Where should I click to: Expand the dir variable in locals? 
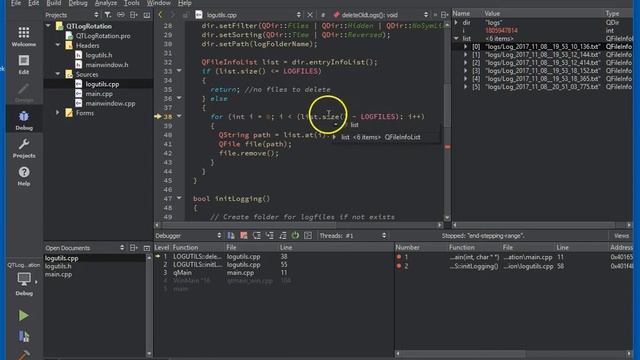(x=457, y=22)
